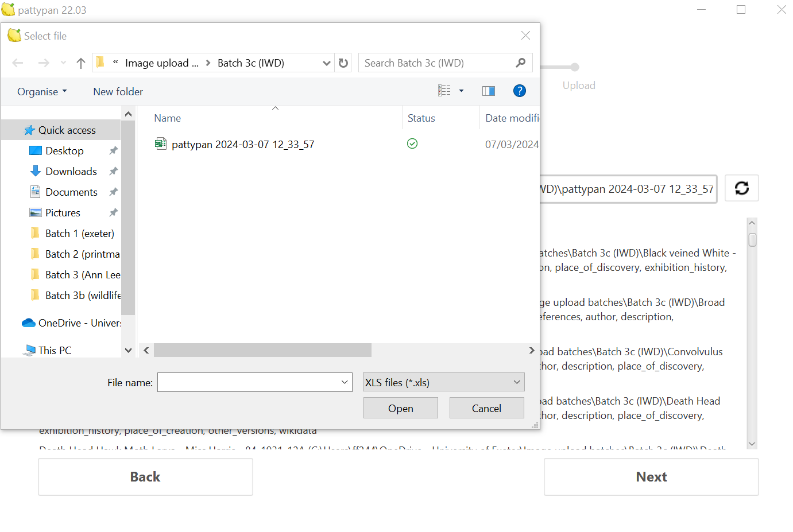
Task: Open Pictures in the navigation pane
Action: tap(63, 213)
